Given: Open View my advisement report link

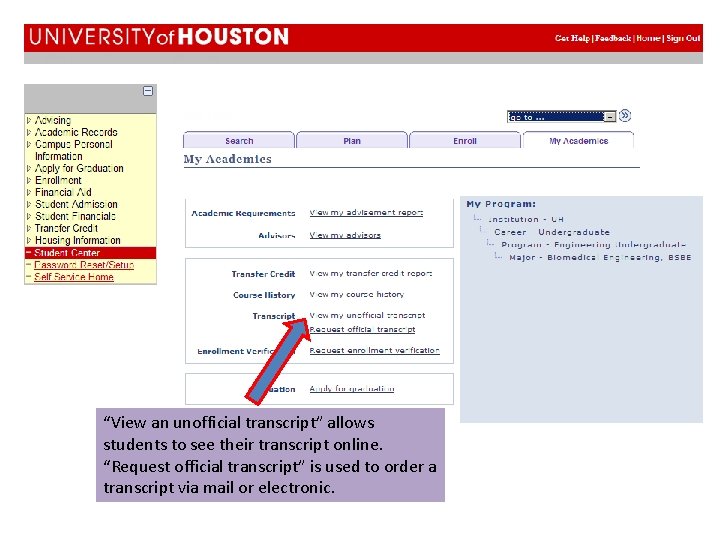Looking at the screenshot, I should (x=366, y=213).
